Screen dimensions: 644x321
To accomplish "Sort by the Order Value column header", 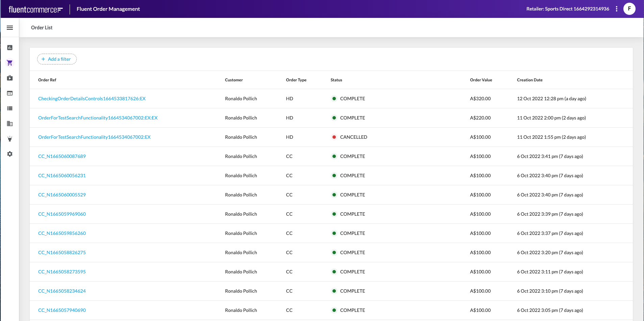I will [x=481, y=80].
